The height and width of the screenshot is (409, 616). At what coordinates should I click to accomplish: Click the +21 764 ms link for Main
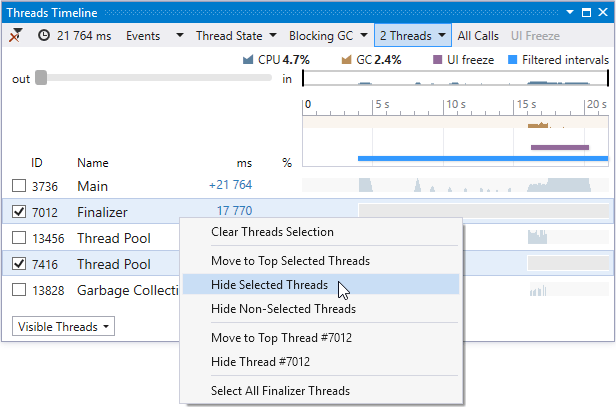[230, 185]
